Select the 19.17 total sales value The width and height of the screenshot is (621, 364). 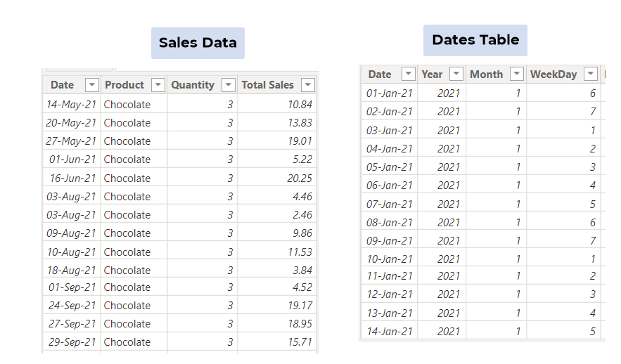300,306
